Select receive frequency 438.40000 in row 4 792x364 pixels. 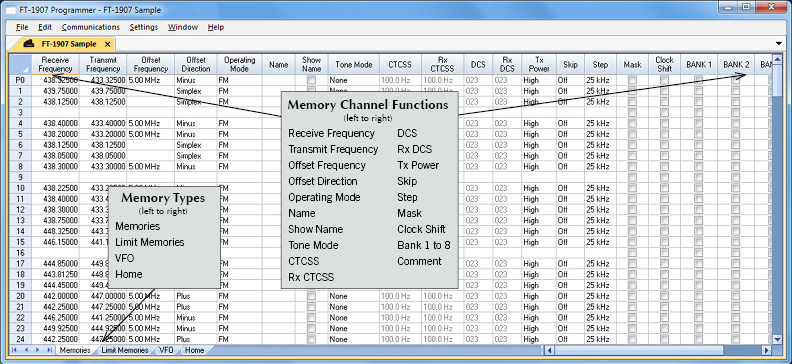point(55,123)
